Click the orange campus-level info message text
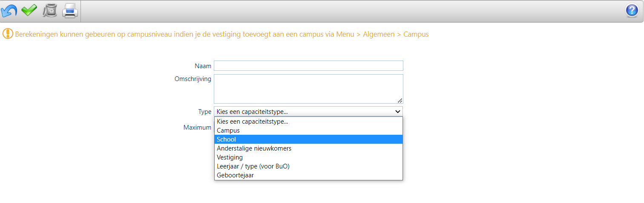Screen dimensions: 644x203 click(x=221, y=34)
